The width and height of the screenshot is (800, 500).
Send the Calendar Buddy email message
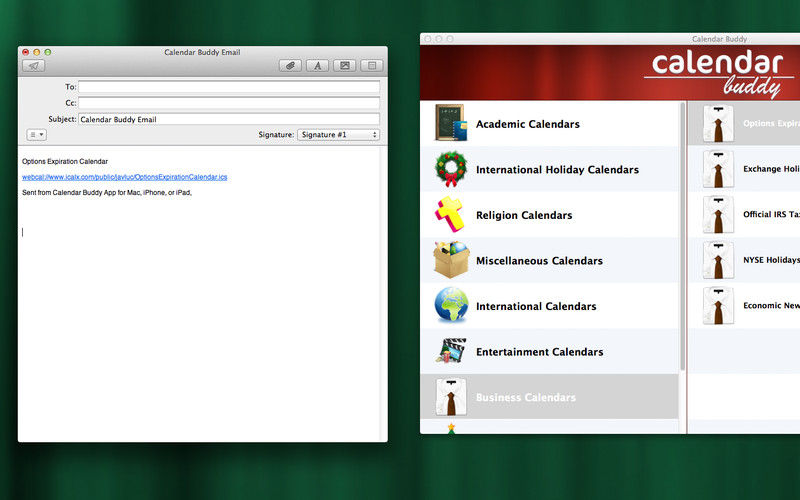34,66
